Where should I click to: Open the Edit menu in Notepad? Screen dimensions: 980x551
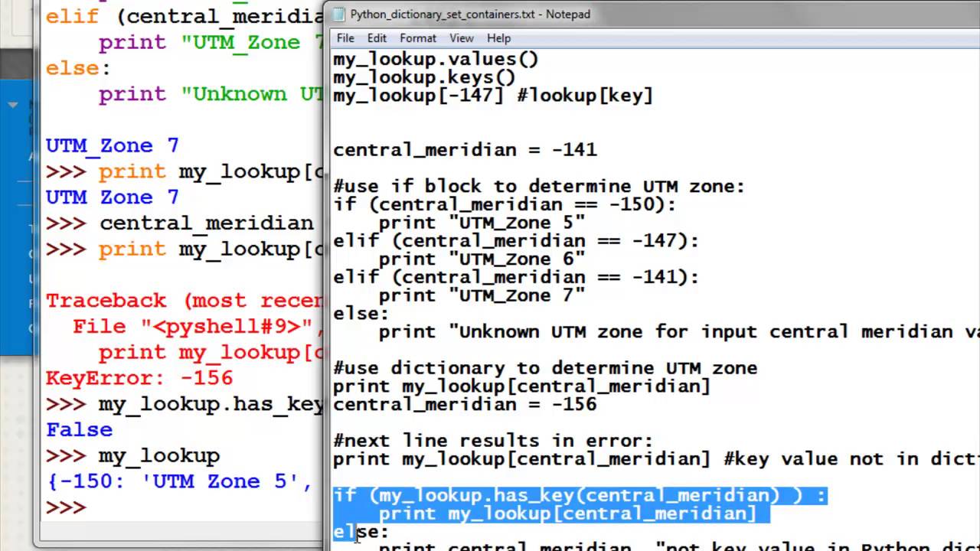[377, 38]
